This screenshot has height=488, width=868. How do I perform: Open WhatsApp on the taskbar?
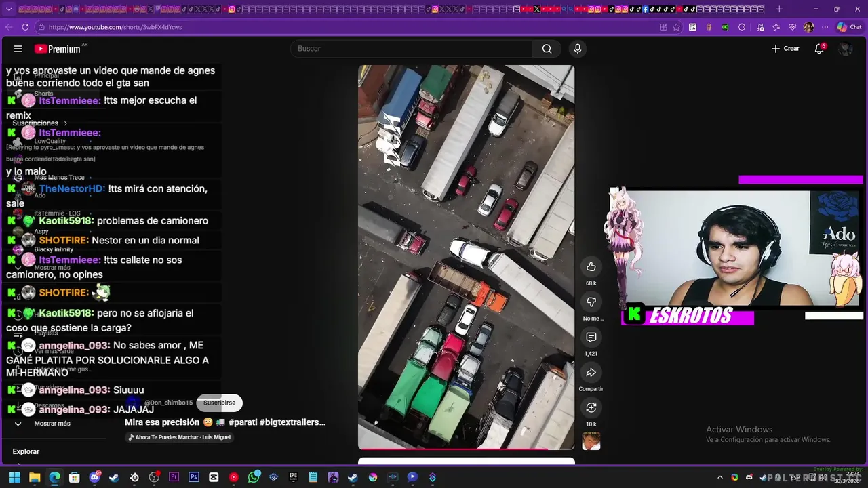click(x=254, y=477)
